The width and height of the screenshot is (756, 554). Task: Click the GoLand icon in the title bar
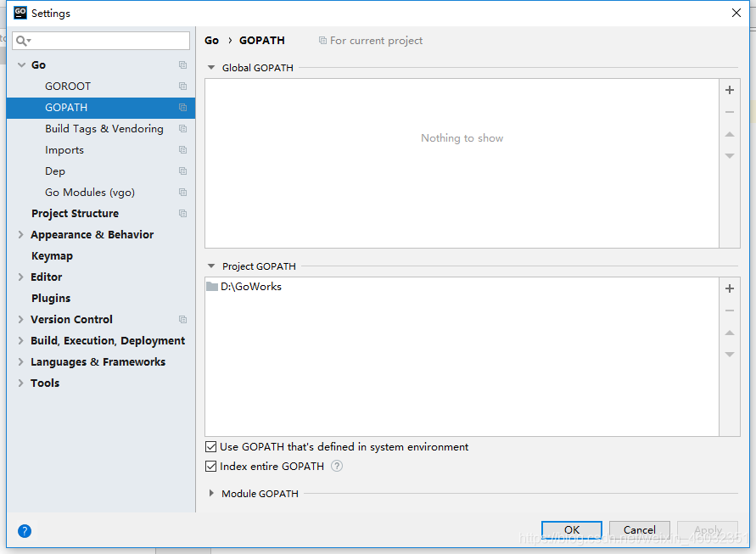(20, 13)
